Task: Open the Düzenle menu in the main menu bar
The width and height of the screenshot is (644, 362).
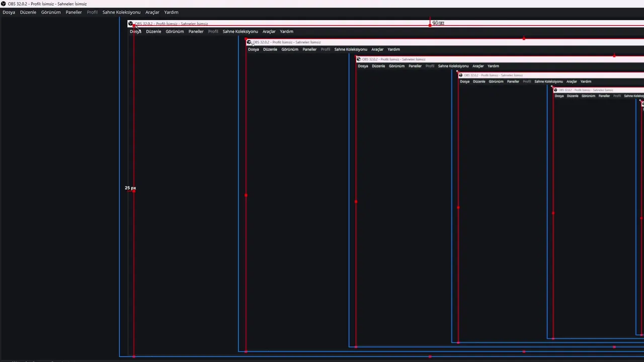Action: click(28, 12)
